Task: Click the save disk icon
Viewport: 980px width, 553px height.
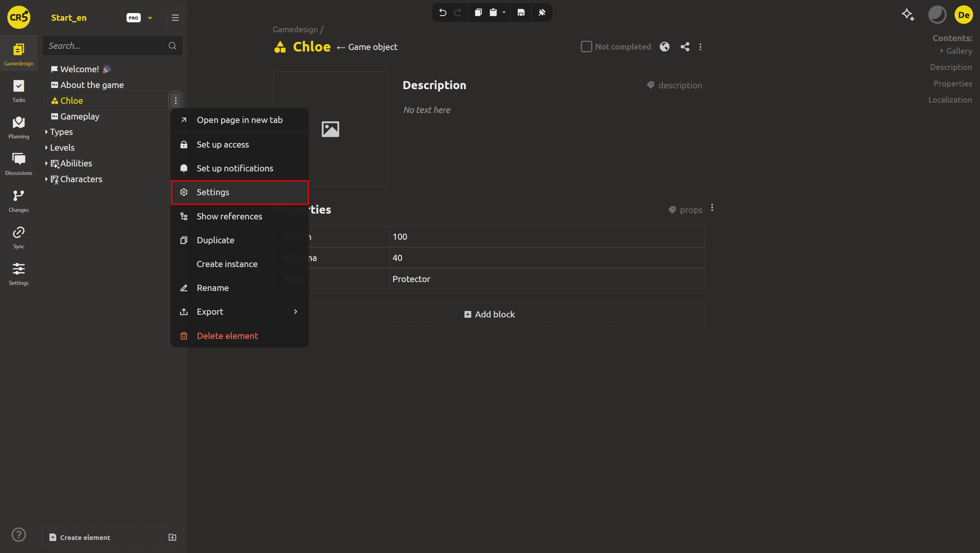Action: click(521, 13)
